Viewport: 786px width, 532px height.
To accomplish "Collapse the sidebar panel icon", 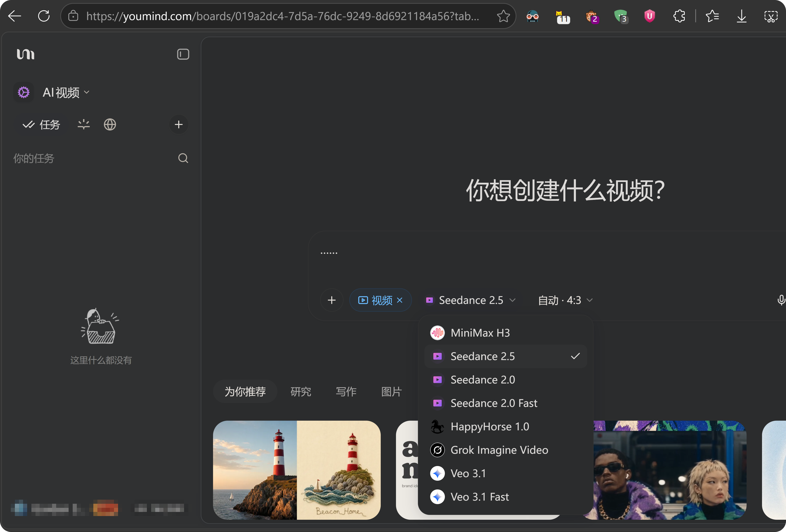I will pos(183,54).
